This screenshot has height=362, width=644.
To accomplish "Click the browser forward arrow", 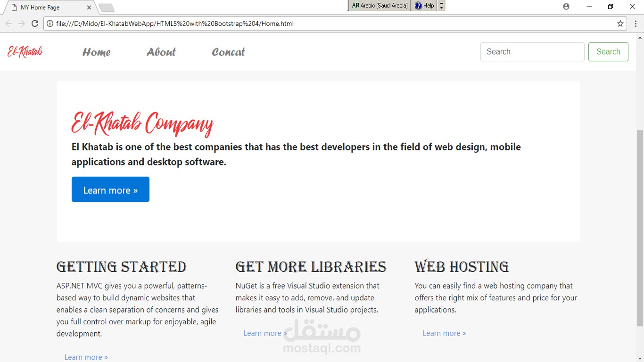I will tap(22, 24).
